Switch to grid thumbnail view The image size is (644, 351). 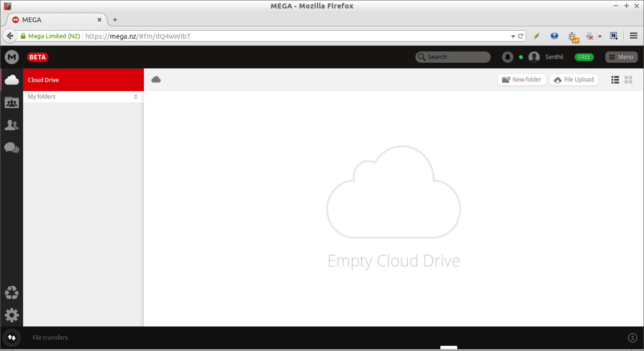pyautogui.click(x=628, y=80)
